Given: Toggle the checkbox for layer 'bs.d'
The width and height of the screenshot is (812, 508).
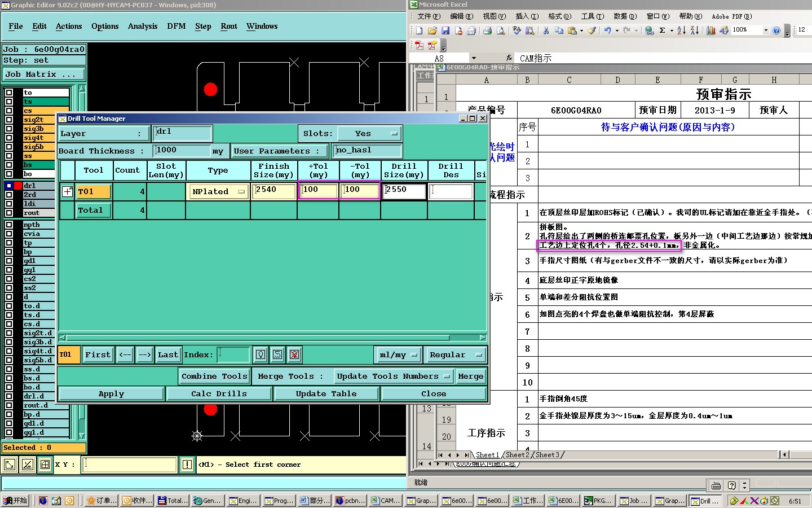Looking at the screenshot, I should point(9,378).
